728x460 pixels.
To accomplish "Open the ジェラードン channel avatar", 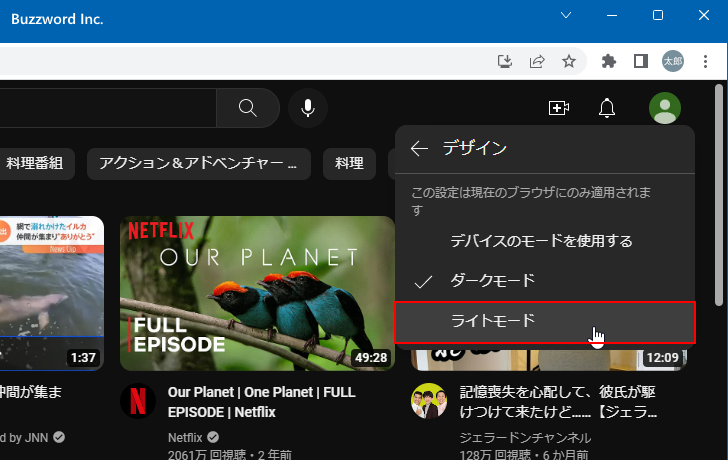I will click(x=429, y=401).
